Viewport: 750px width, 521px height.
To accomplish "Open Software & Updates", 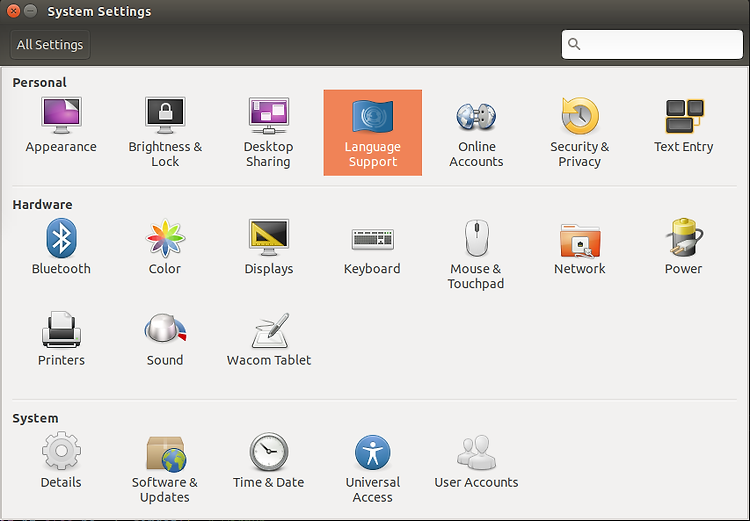I will [x=165, y=468].
